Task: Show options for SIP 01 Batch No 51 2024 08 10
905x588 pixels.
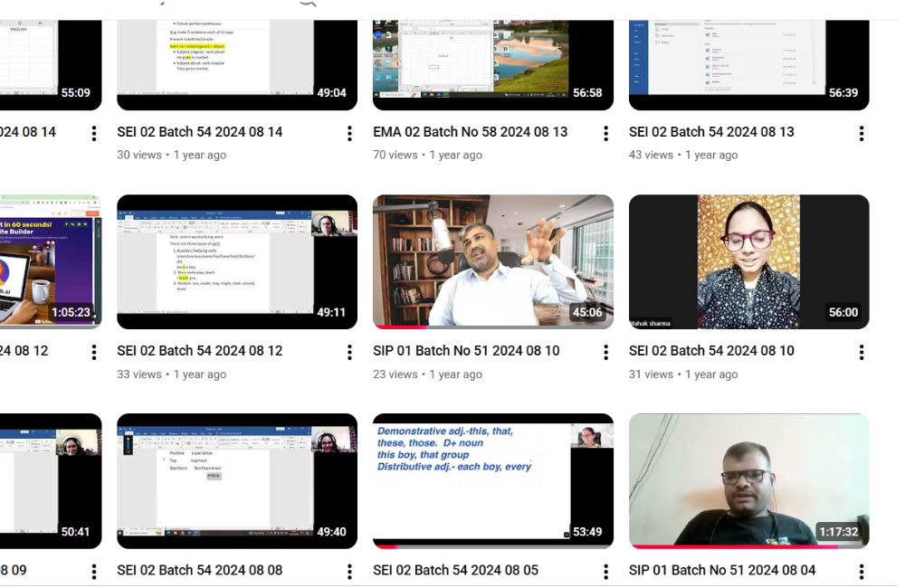Action: [605, 353]
